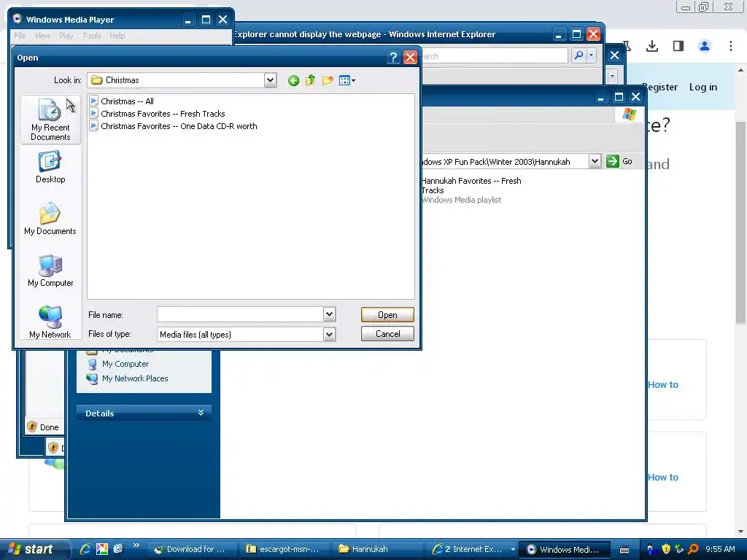747x560 pixels.
Task: Click the File name input field
Action: pyautogui.click(x=241, y=314)
